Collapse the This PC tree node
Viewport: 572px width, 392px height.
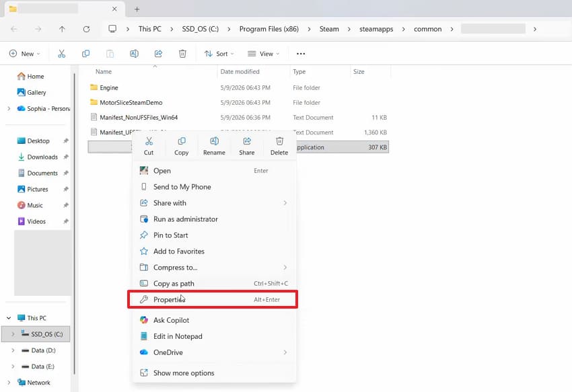(9, 318)
